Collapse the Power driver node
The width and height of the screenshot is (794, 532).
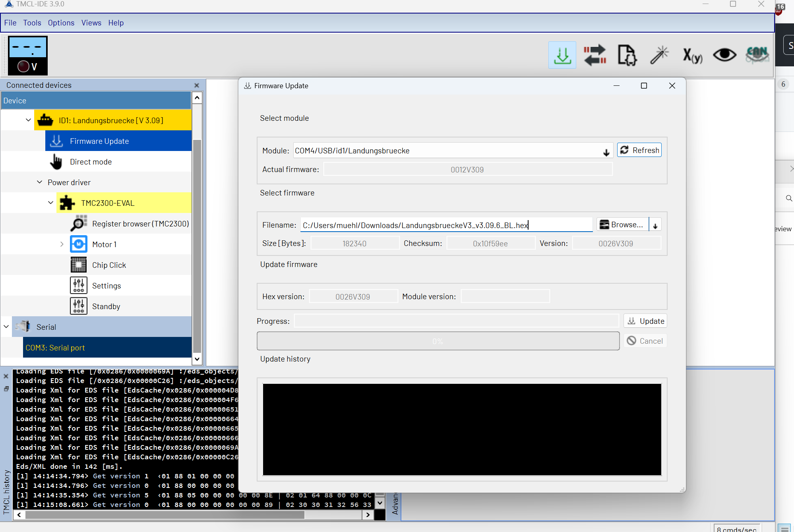pyautogui.click(x=39, y=182)
